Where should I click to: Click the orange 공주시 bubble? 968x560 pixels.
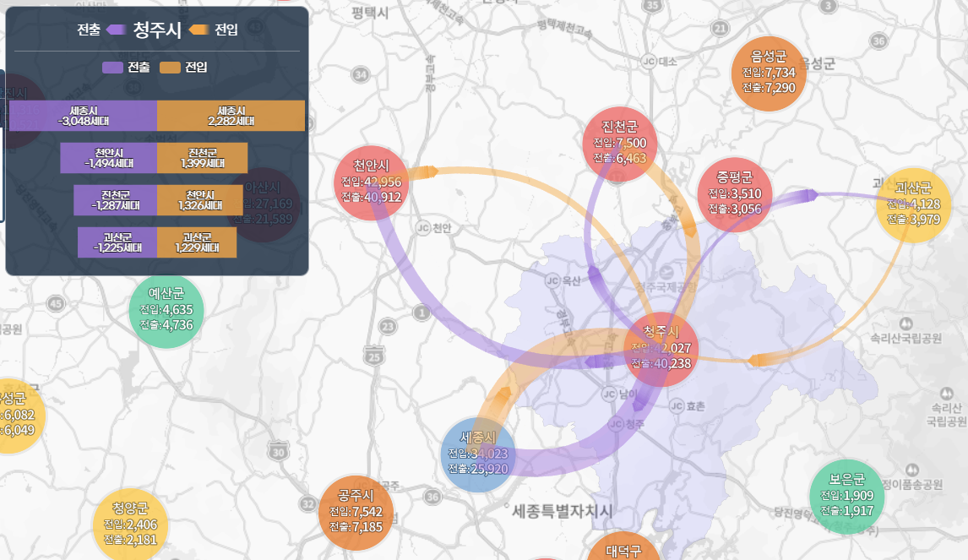click(356, 513)
